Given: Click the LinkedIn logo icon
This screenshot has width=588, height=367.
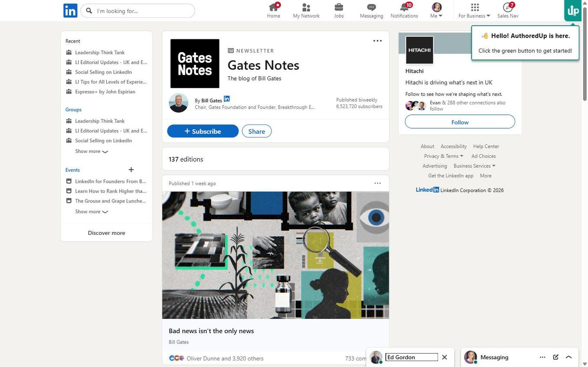Looking at the screenshot, I should tap(70, 10).
